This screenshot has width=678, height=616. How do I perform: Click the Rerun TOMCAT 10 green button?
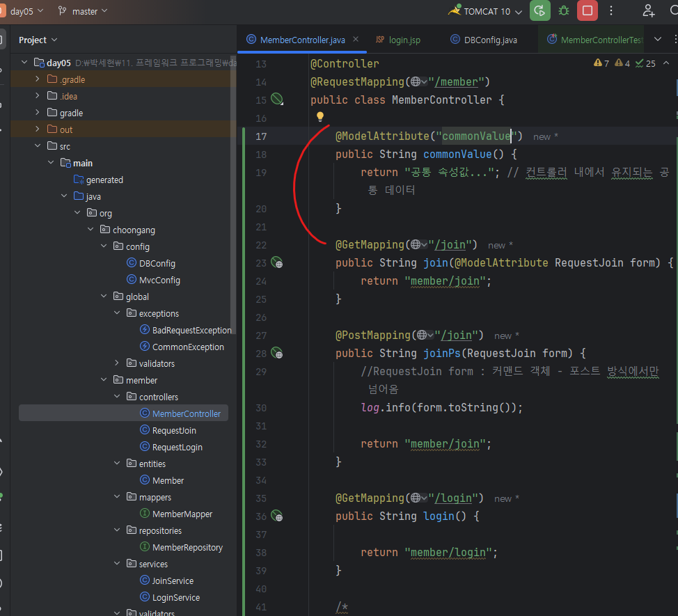pyautogui.click(x=539, y=11)
